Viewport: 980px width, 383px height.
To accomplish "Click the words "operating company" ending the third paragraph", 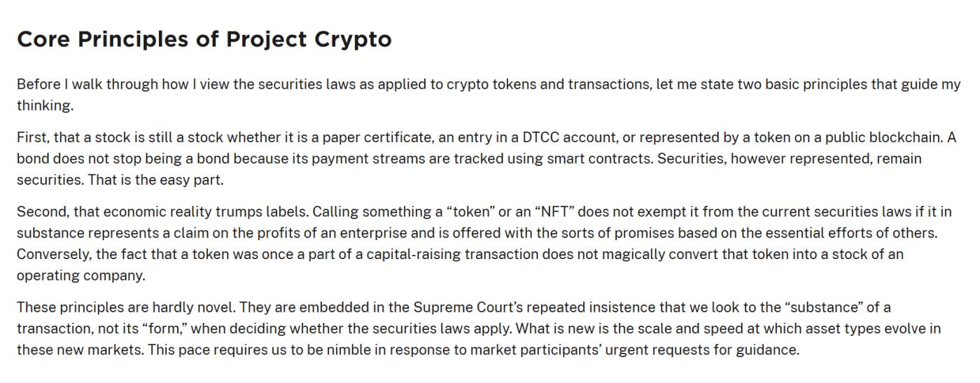I will click(x=80, y=275).
